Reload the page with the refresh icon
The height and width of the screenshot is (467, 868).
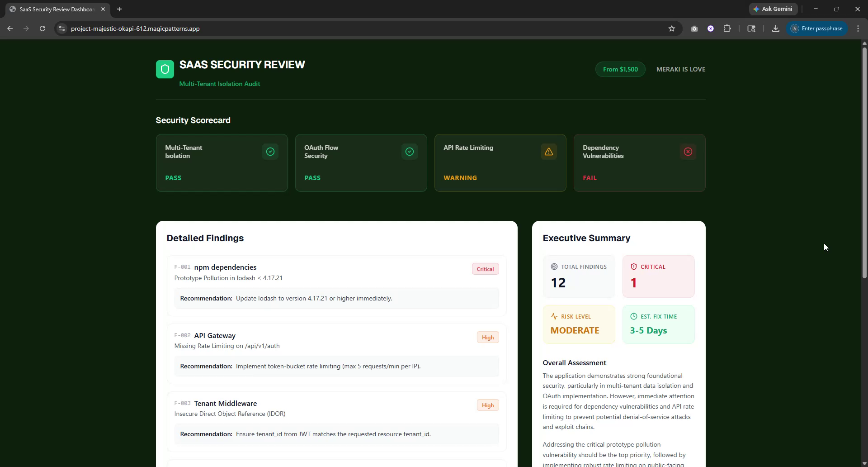(x=42, y=29)
